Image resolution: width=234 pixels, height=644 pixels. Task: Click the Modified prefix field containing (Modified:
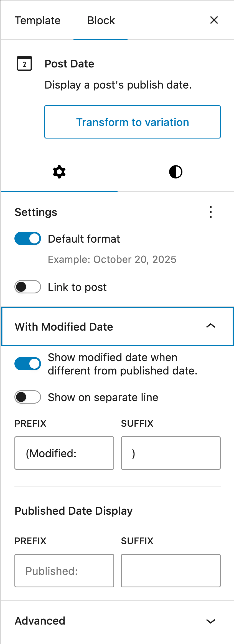click(64, 453)
